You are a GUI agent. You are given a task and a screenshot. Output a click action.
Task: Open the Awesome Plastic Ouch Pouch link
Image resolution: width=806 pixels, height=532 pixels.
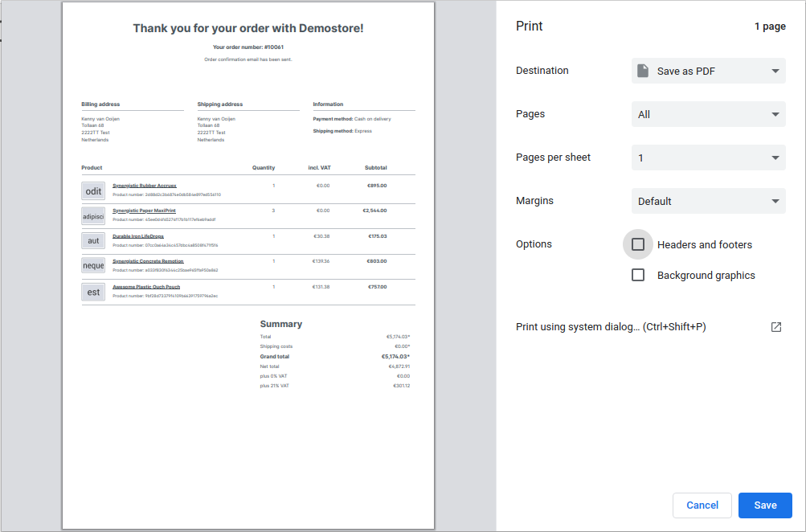[x=146, y=287]
